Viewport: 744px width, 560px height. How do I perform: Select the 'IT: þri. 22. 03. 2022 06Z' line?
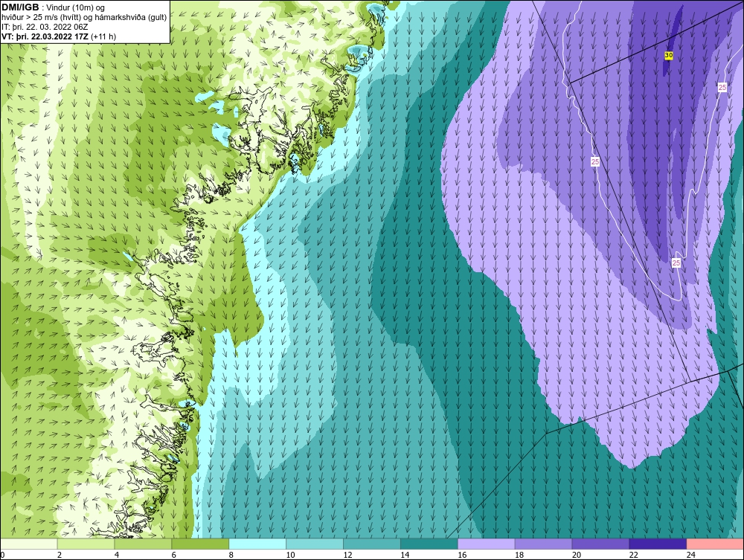point(45,27)
